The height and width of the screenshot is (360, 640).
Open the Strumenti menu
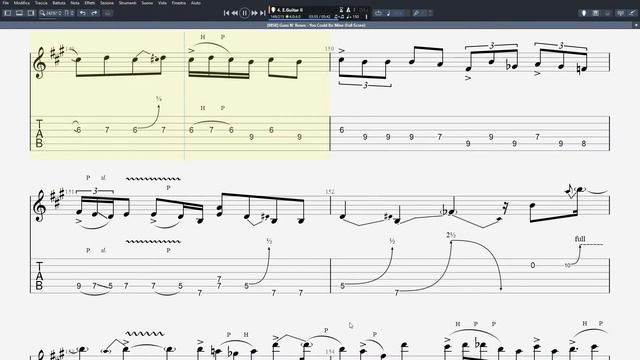(127, 3)
